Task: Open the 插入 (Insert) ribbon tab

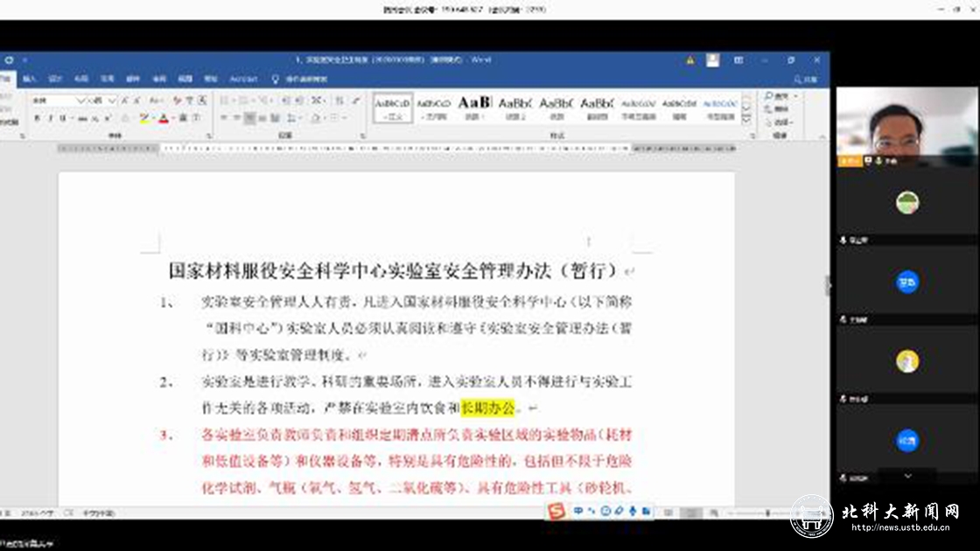Action: point(29,80)
